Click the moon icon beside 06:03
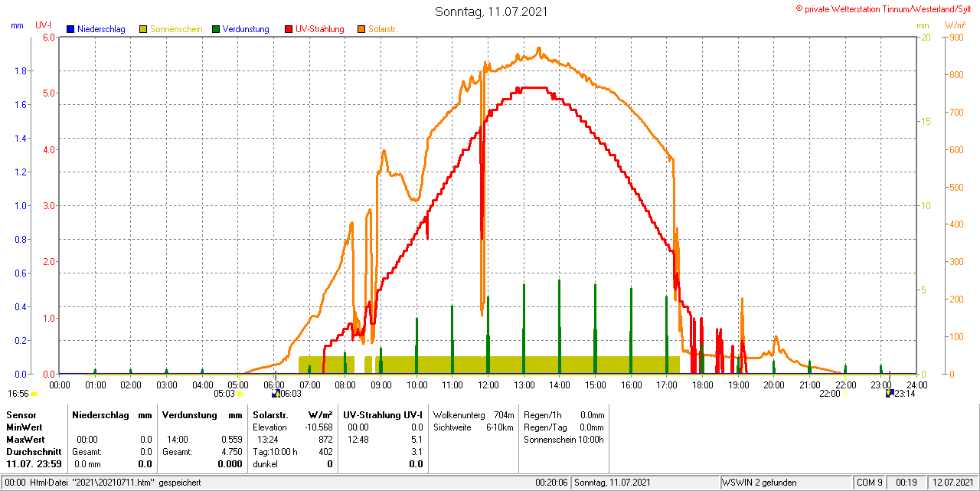The image size is (980, 491). click(x=275, y=394)
